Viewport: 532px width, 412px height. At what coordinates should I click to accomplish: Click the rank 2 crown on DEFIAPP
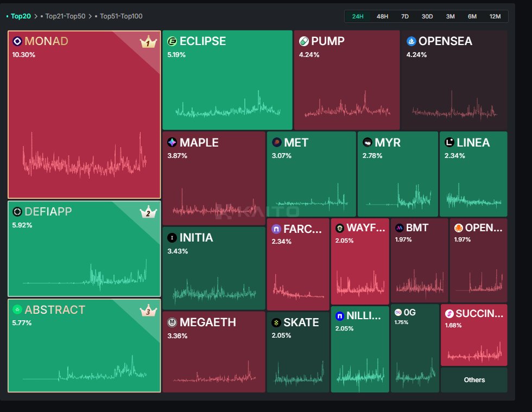pyautogui.click(x=148, y=212)
